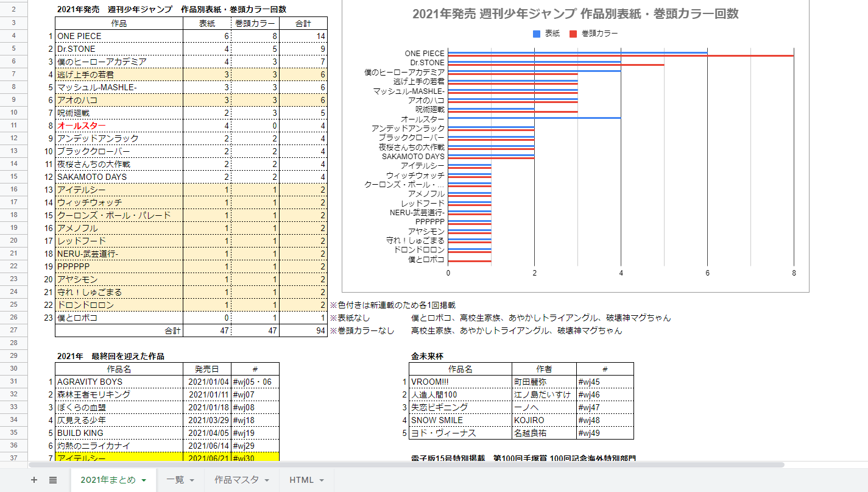Select the PPPPPP table cell
Viewport: 868px width, 492px height.
click(x=119, y=266)
